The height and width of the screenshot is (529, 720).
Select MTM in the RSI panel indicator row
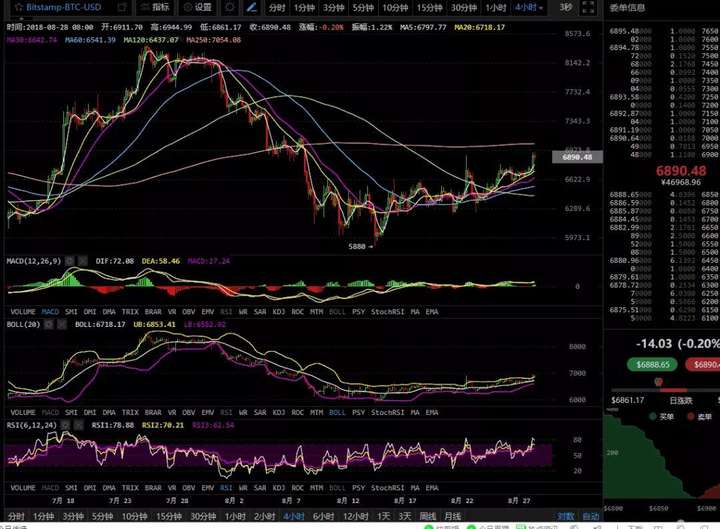click(316, 488)
